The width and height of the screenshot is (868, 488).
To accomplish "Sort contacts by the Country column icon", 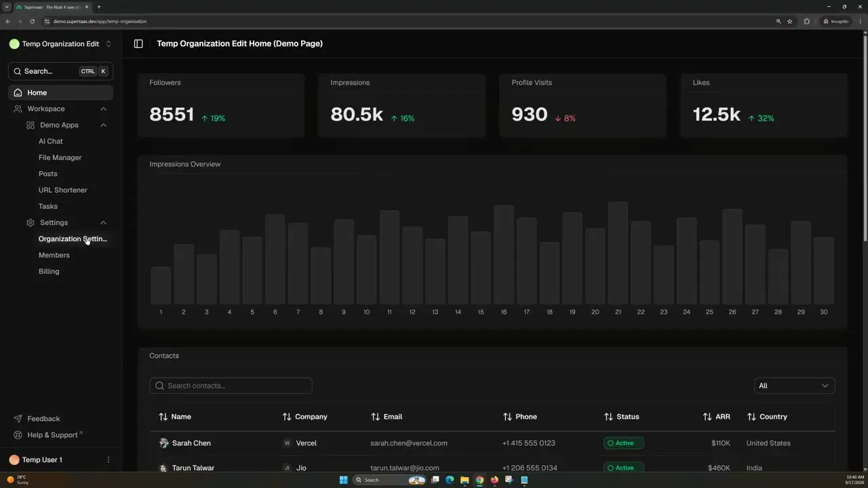I will pos(751,417).
